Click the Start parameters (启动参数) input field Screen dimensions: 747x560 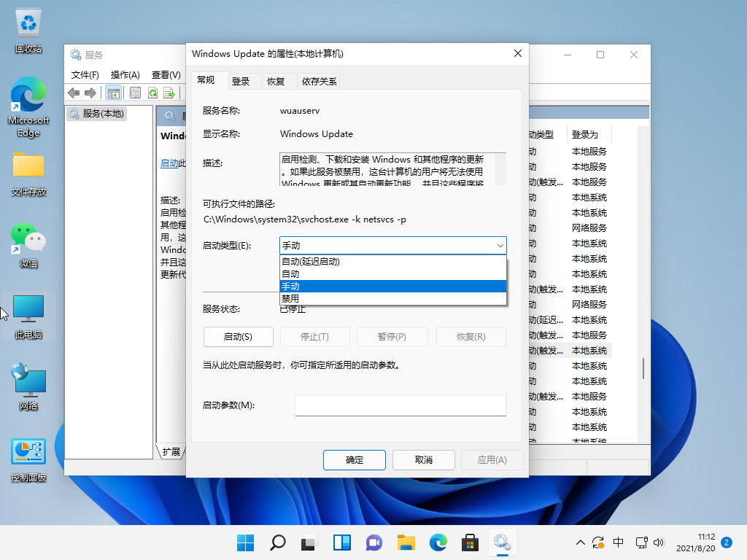coord(400,405)
